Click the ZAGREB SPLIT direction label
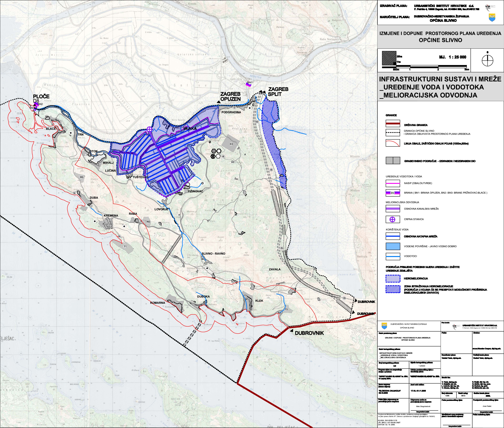The width and height of the screenshot is (504, 428). (x=278, y=92)
